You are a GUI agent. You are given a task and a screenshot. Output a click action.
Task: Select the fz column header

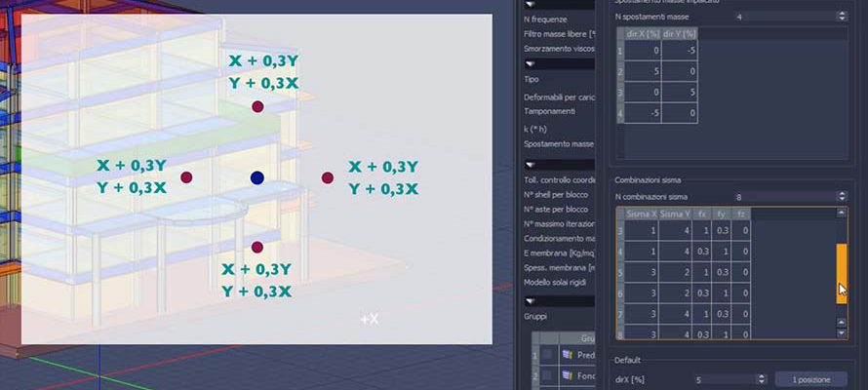(741, 214)
